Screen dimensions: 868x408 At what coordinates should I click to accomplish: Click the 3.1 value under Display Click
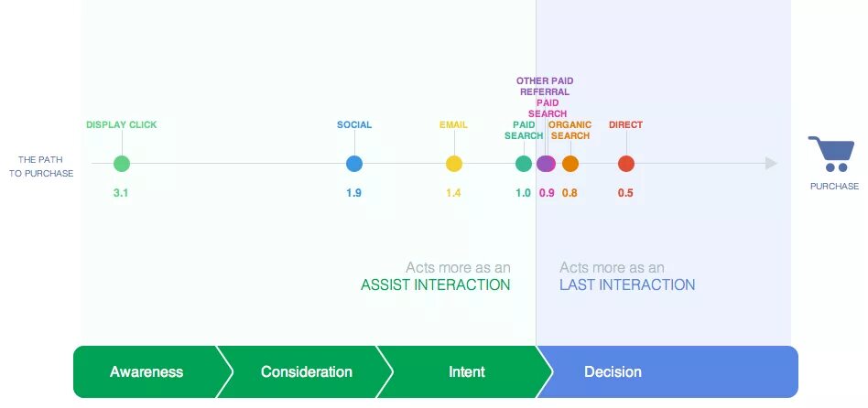pyautogui.click(x=120, y=192)
